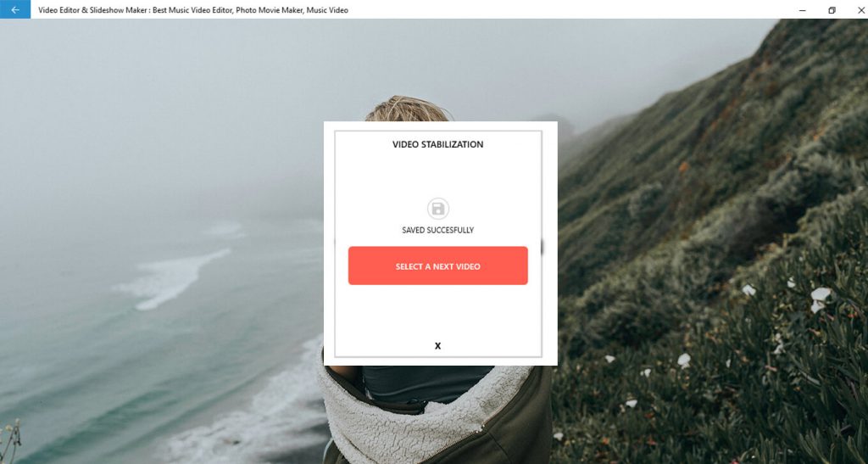Click blank area under VIDEO STABILIZATION heading
The width and height of the screenshot is (868, 464).
(x=438, y=173)
